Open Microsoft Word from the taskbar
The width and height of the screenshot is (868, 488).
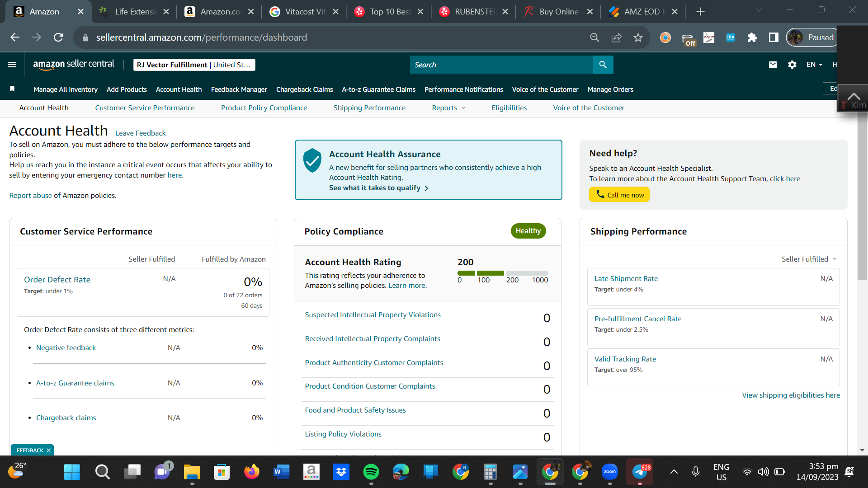282,472
